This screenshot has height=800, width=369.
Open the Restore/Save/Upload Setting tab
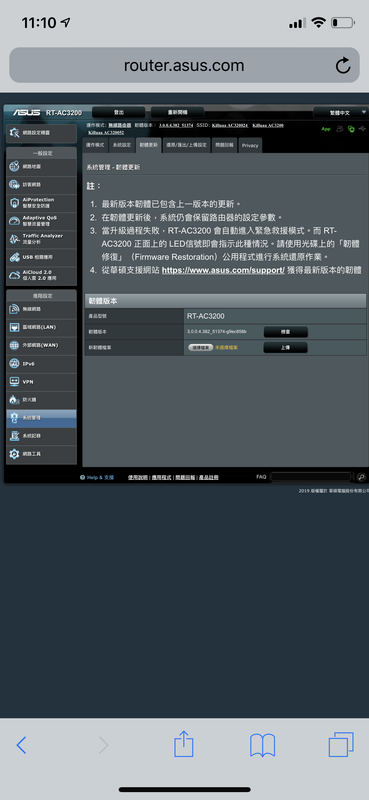tap(186, 145)
